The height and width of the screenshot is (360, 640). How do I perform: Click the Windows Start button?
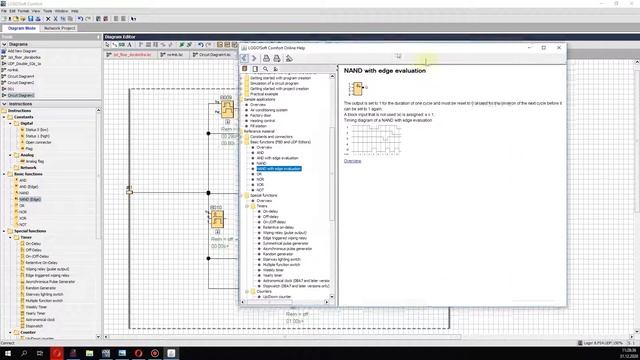[8, 353]
